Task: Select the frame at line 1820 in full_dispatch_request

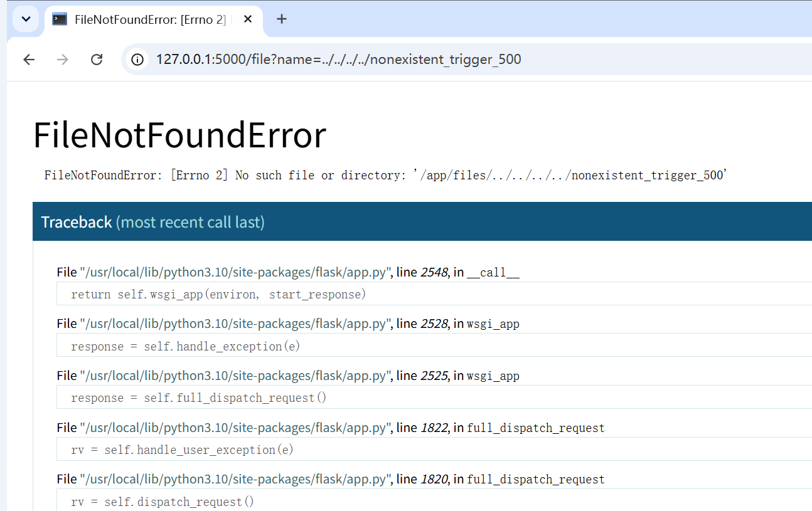Action: point(331,480)
